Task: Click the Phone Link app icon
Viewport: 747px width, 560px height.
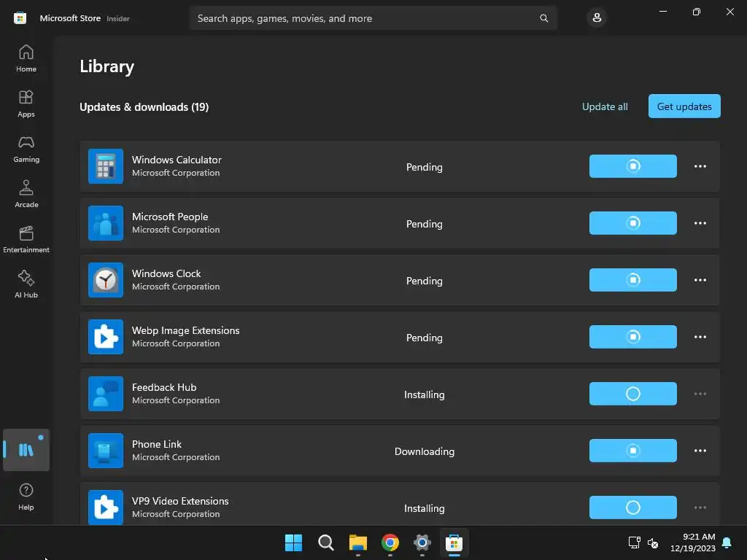Action: (106, 451)
